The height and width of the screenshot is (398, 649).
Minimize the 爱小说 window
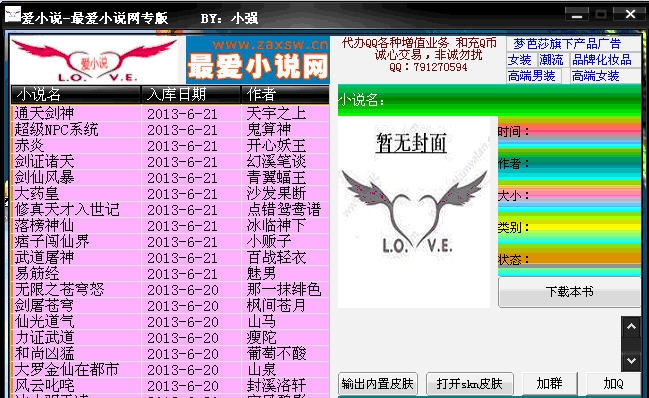pos(577,15)
